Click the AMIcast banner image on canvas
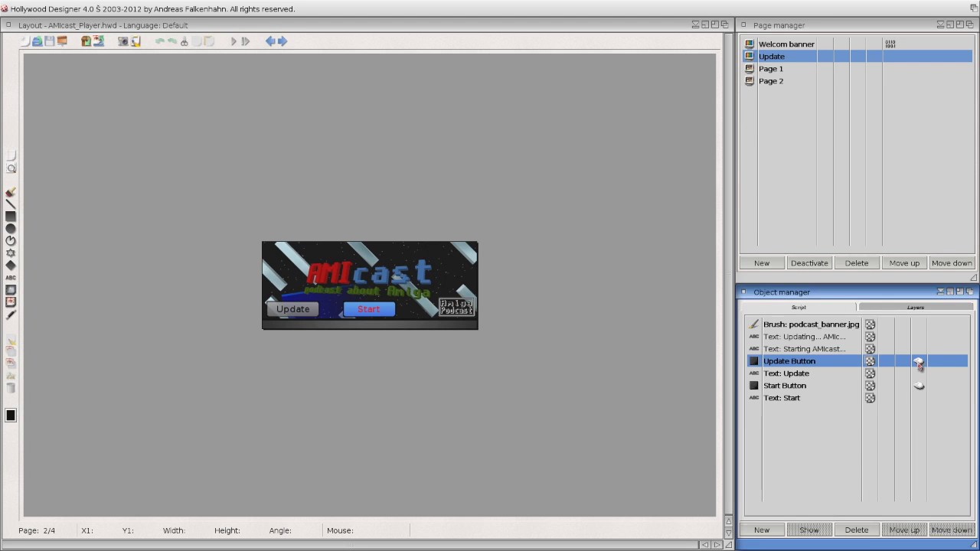 click(370, 285)
